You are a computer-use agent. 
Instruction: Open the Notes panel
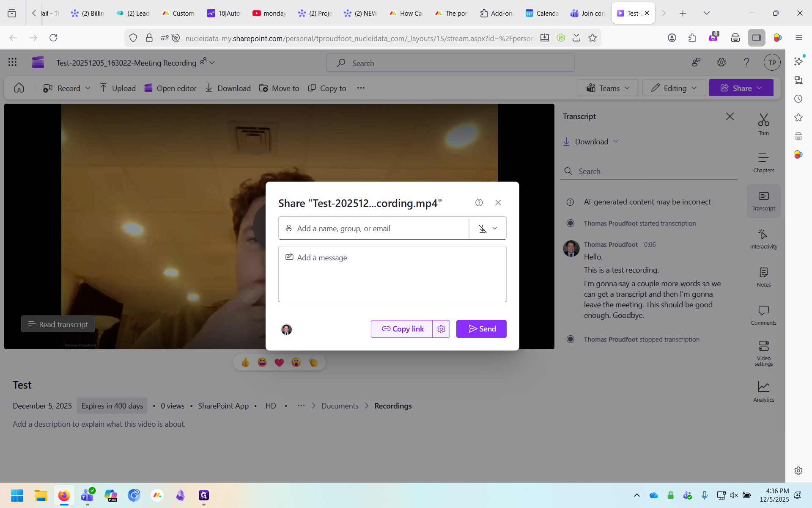763,277
